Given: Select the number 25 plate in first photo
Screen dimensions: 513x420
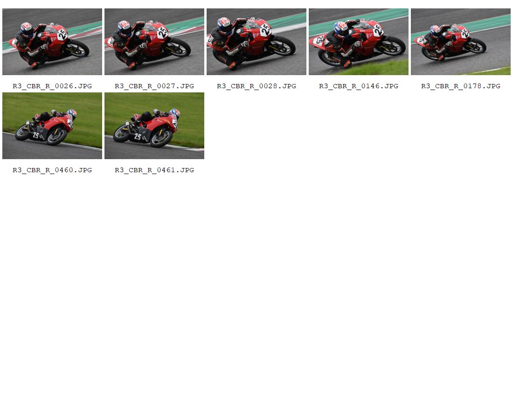Looking at the screenshot, I should tap(62, 34).
